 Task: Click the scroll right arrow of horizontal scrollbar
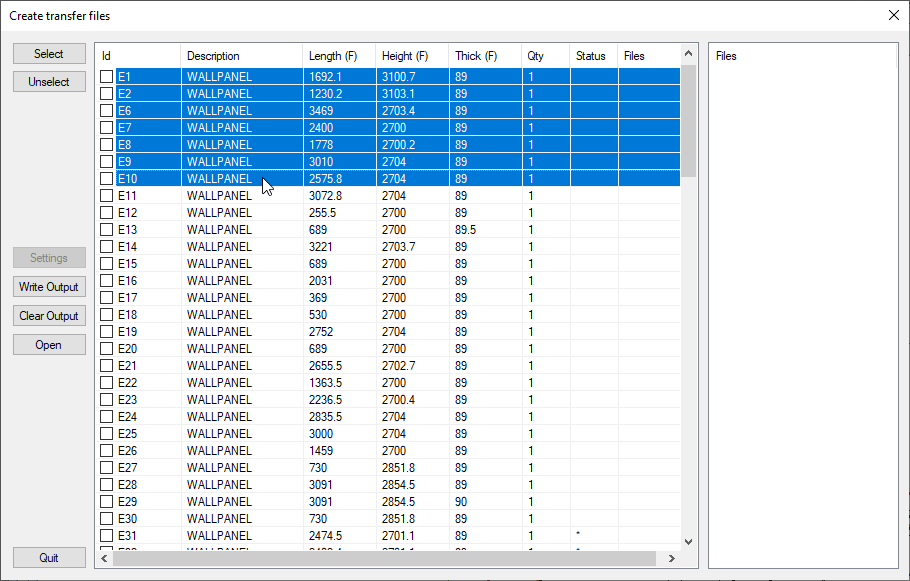coord(673,558)
